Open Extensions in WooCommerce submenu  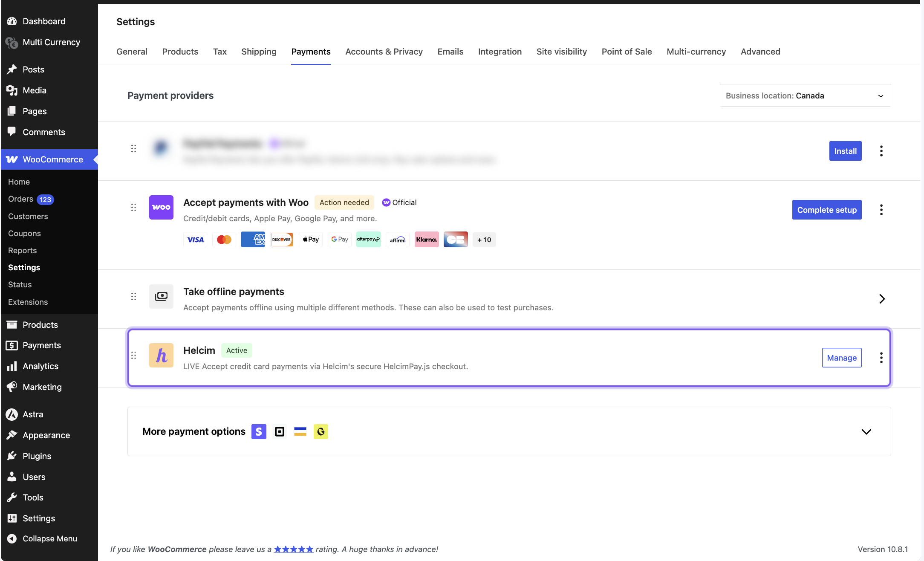point(28,302)
